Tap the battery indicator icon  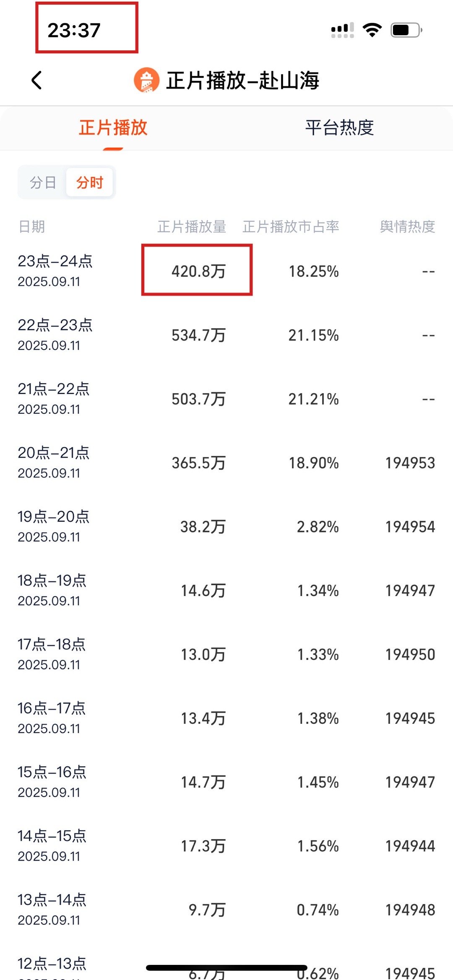[x=406, y=30]
